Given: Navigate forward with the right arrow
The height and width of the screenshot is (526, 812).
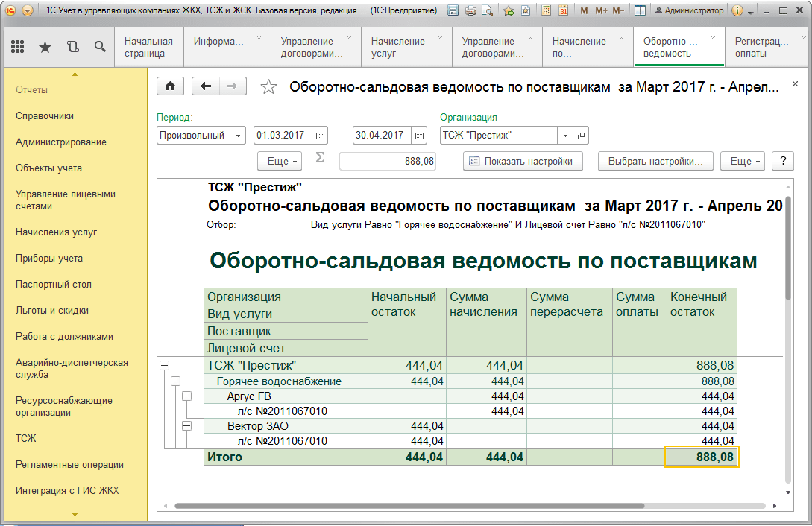Looking at the screenshot, I should pos(233,86).
